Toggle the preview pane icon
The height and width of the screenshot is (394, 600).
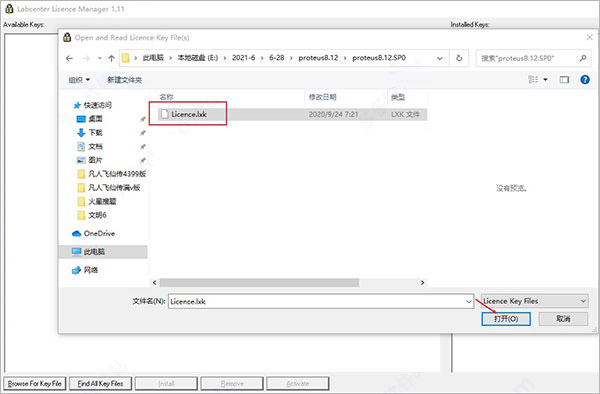[x=564, y=80]
